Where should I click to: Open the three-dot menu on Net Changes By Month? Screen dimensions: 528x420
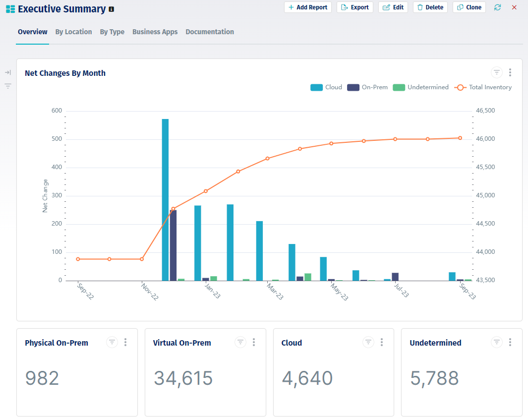[x=510, y=72]
